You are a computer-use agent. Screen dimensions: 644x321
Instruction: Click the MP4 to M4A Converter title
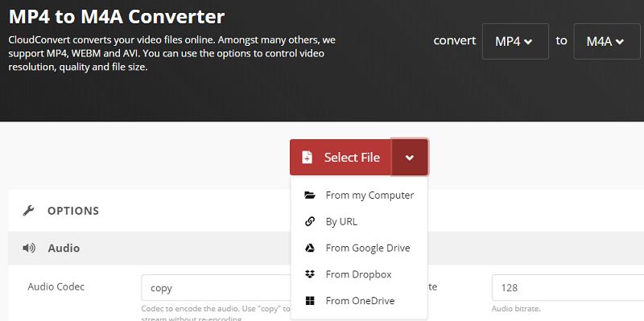pyautogui.click(x=117, y=17)
